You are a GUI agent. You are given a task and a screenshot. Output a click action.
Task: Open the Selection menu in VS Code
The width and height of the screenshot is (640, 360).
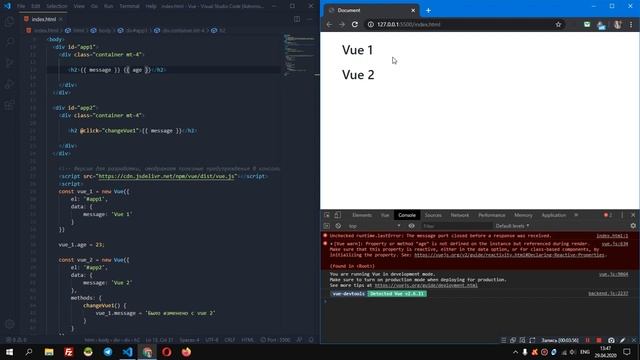click(56, 6)
